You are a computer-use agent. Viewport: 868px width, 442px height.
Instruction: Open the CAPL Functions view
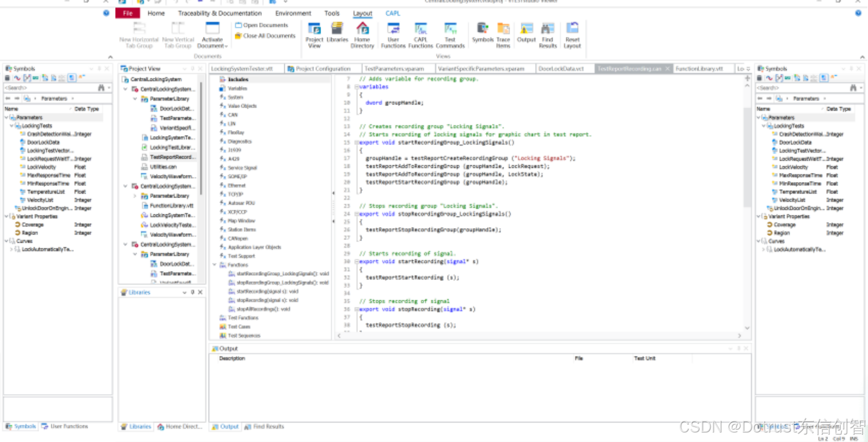tap(421, 35)
